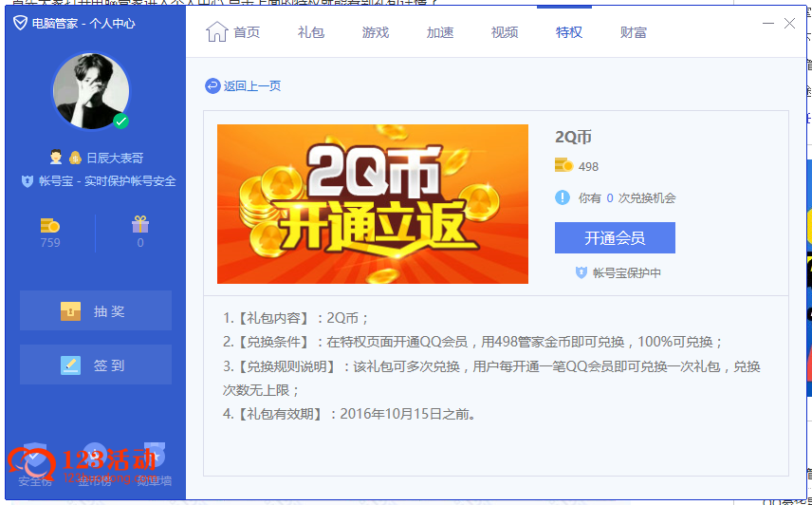Click the back arrow icon before 返回上一页
The height and width of the screenshot is (505, 812).
[212, 86]
